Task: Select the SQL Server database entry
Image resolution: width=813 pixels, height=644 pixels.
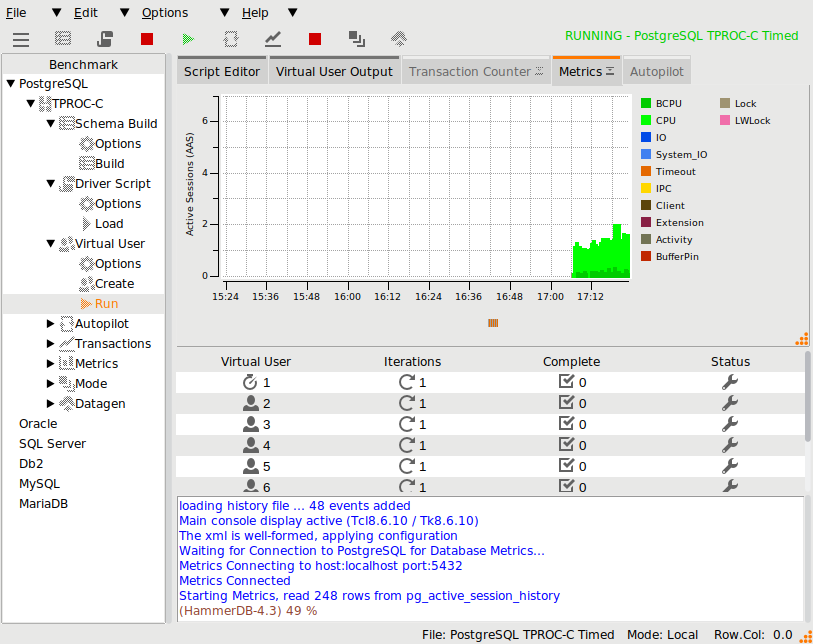Action: coord(52,444)
